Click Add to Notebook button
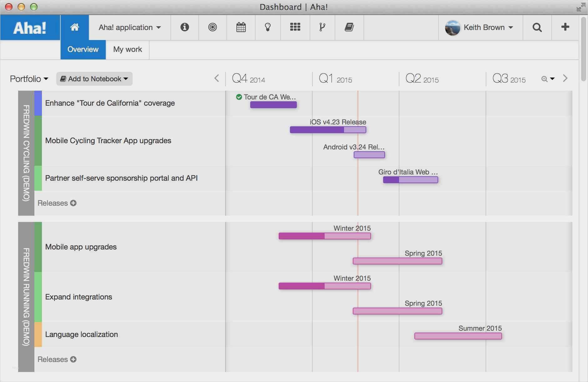 [x=94, y=79]
